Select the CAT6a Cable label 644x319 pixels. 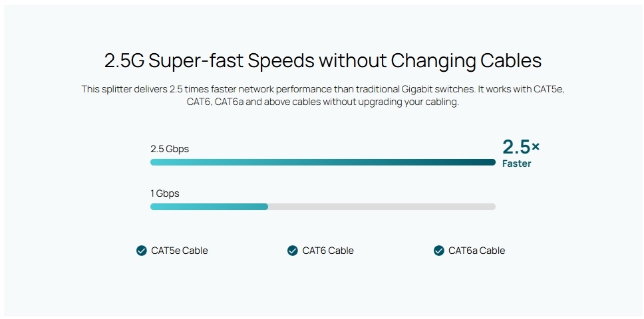pos(476,251)
